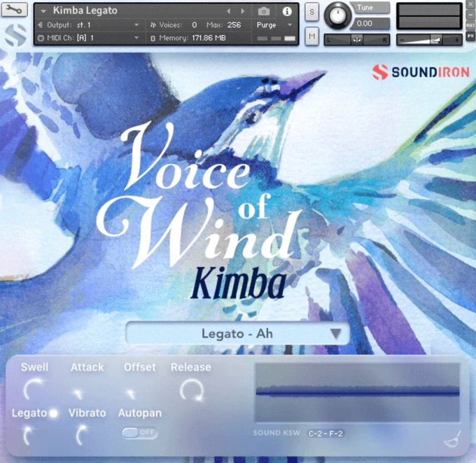
Task: Load the previous instrument preset arrow
Action: [229, 11]
